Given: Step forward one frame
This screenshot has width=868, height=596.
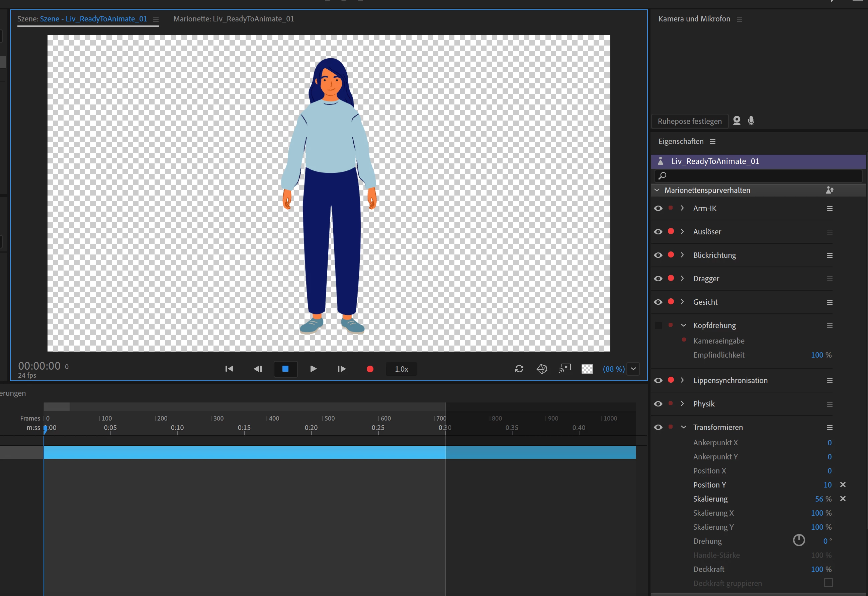Looking at the screenshot, I should point(341,369).
